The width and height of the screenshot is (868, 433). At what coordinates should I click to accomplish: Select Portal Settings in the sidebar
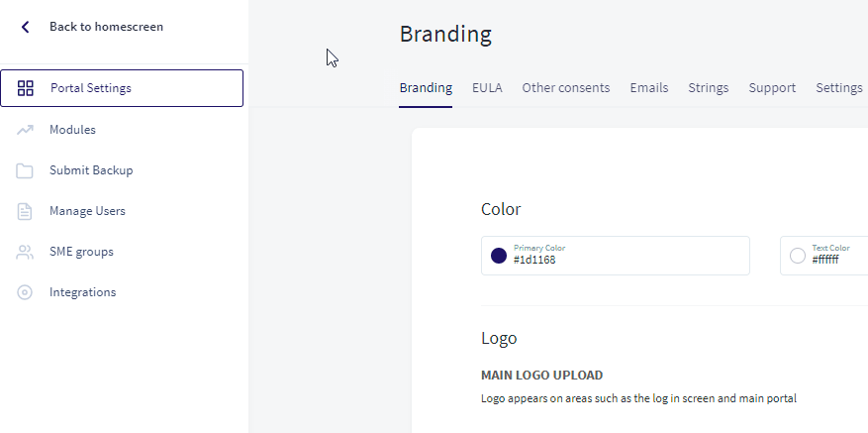(122, 88)
